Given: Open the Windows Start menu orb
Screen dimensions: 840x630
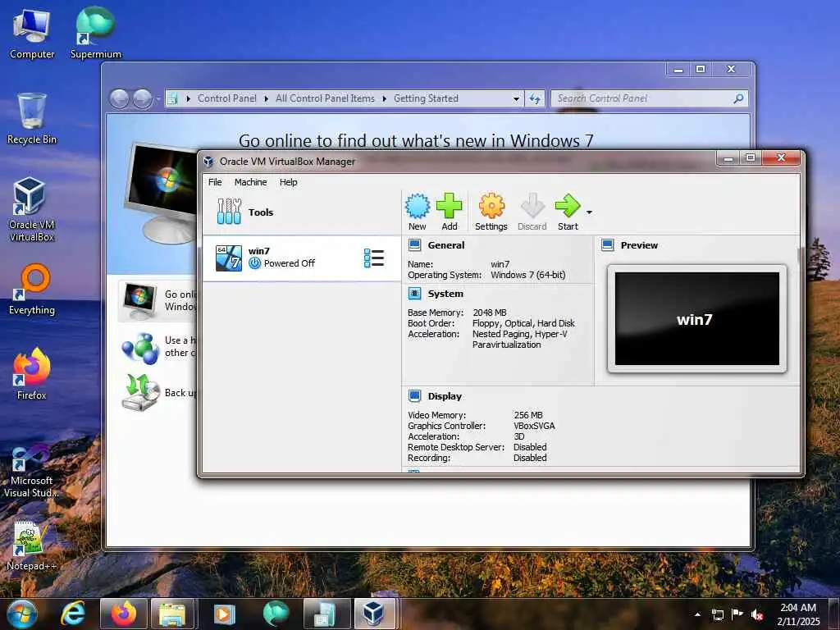Looking at the screenshot, I should coord(21,614).
